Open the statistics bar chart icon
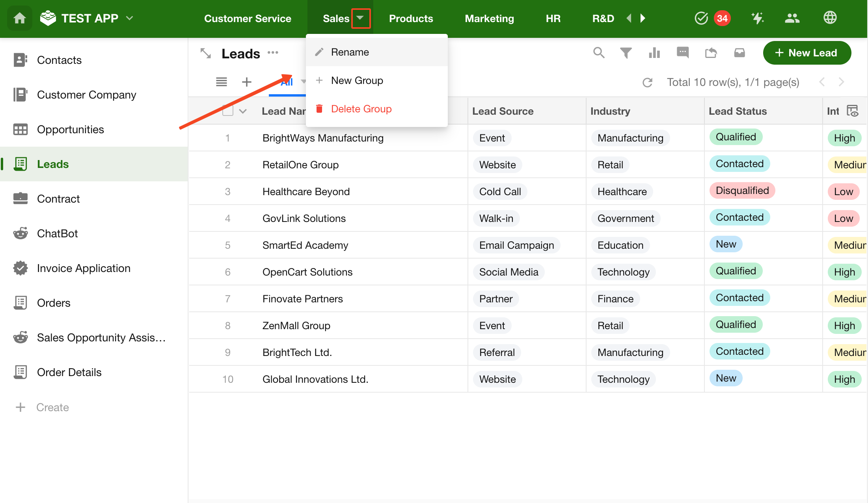Image resolution: width=868 pixels, height=503 pixels. tap(654, 53)
